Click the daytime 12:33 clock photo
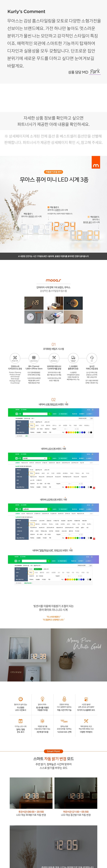107x868 pixels. 31,793
